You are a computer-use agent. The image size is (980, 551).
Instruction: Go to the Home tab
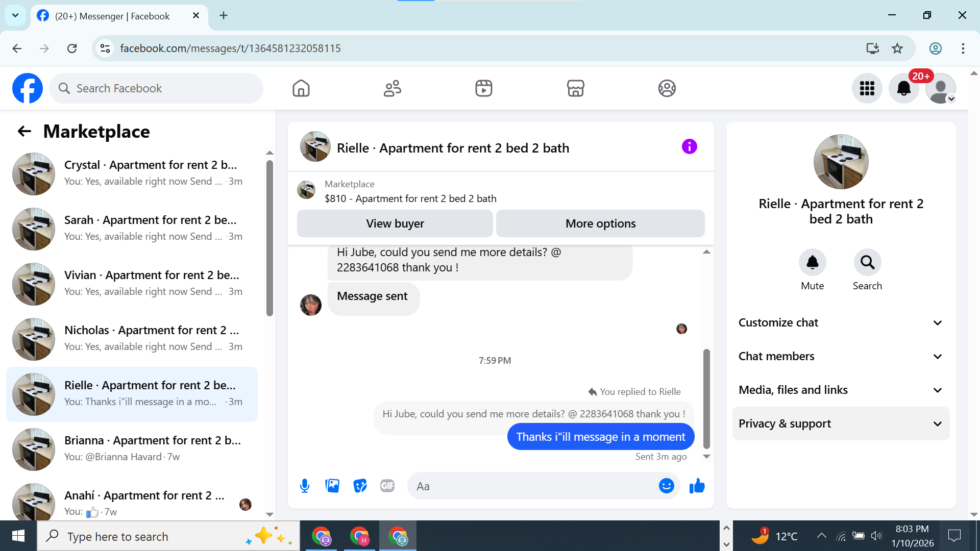point(301,88)
